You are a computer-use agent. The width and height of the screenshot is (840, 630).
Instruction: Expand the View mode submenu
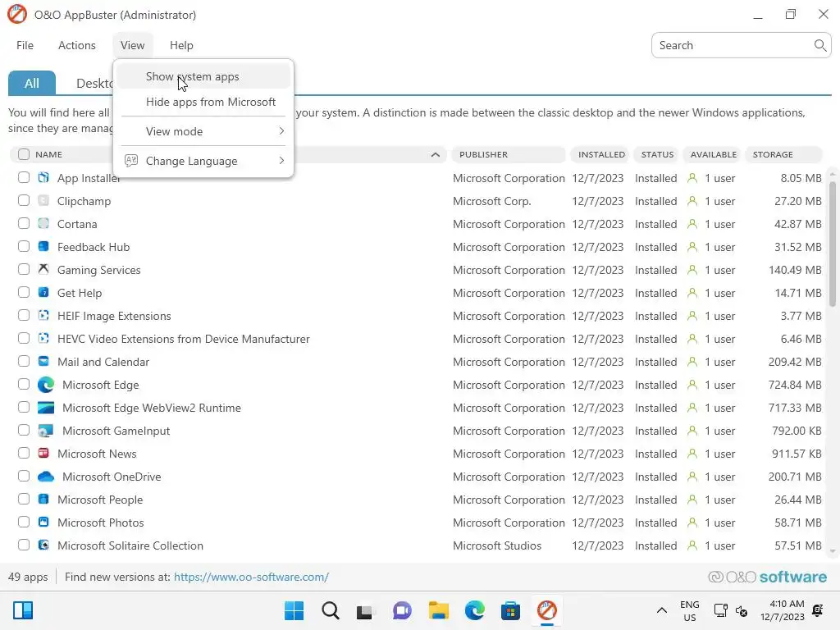[x=203, y=131]
